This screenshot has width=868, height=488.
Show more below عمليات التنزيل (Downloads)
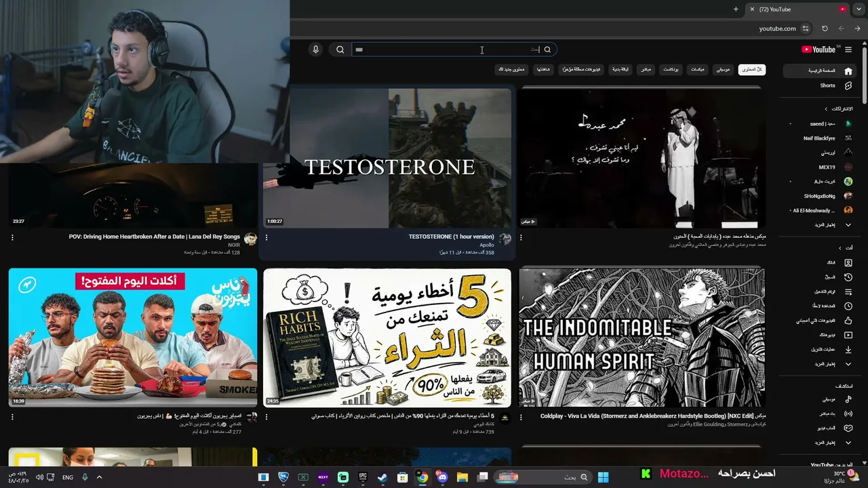tap(821, 364)
